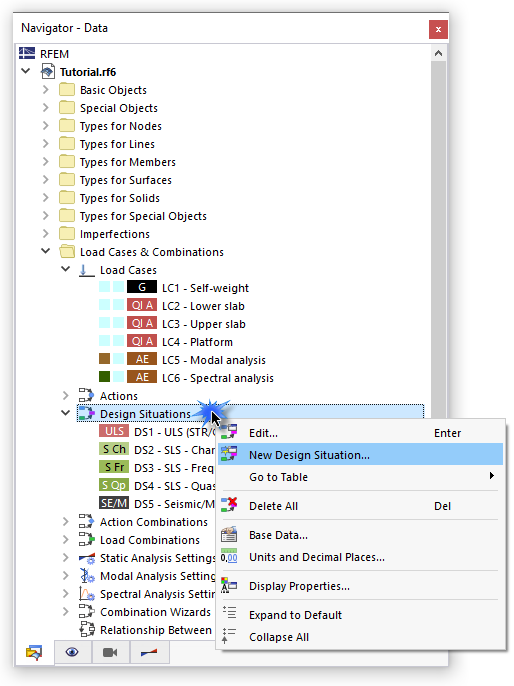Expand the Action Combinations node

coord(66,522)
